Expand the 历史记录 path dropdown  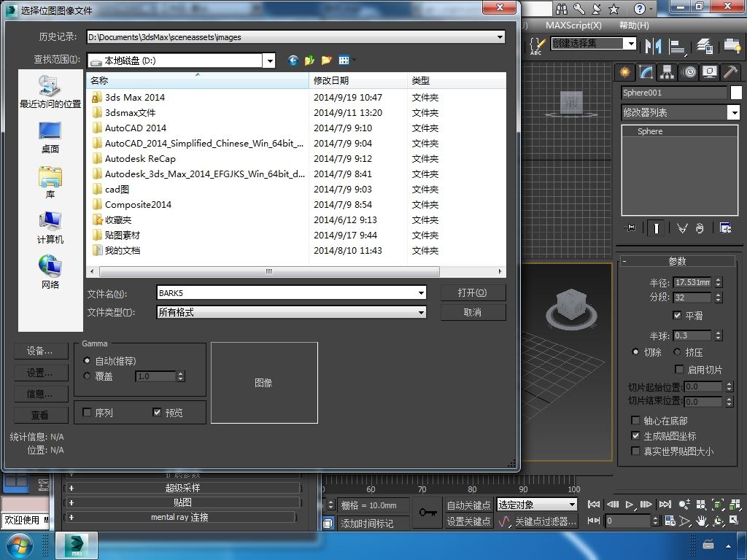(500, 36)
